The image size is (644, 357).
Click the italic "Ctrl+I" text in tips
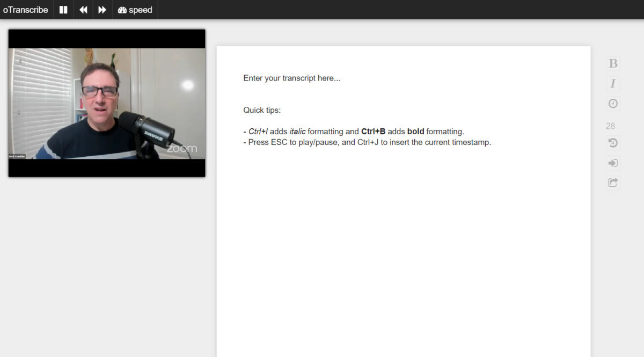tap(258, 132)
